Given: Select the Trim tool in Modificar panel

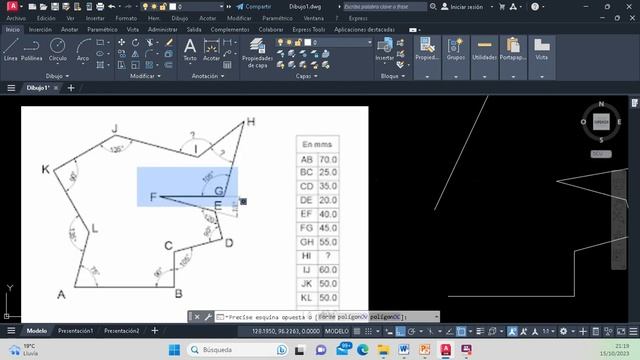Looking at the screenshot, I should tap(150, 42).
